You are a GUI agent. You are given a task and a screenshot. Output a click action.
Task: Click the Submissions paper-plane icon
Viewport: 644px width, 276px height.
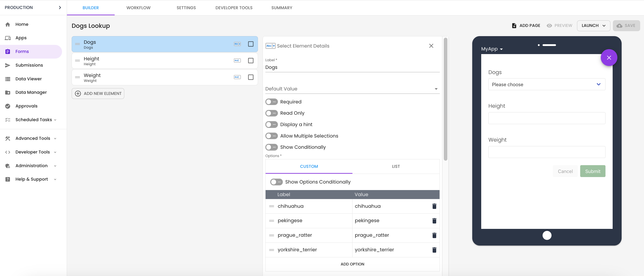[x=8, y=65]
